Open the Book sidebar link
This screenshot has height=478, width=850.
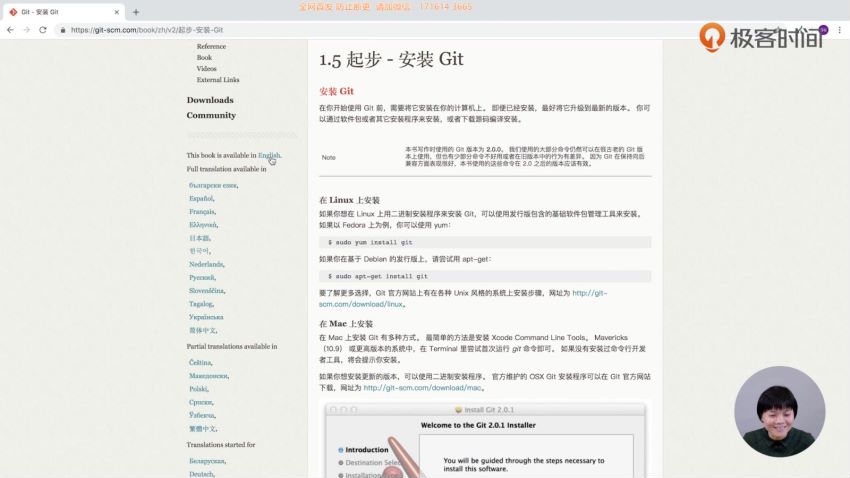[204, 57]
